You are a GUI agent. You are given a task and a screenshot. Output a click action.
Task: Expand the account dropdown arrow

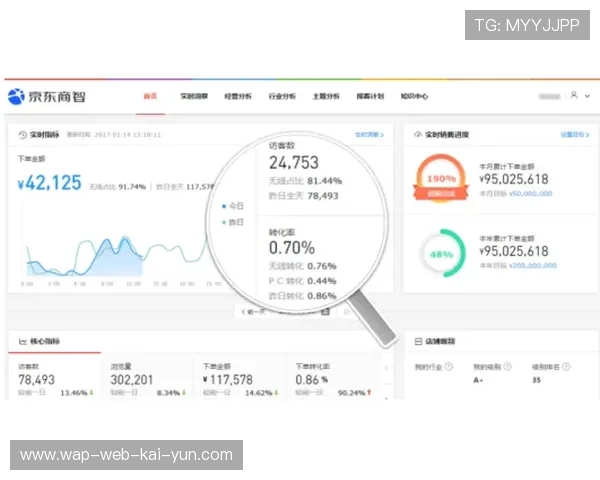tap(586, 96)
